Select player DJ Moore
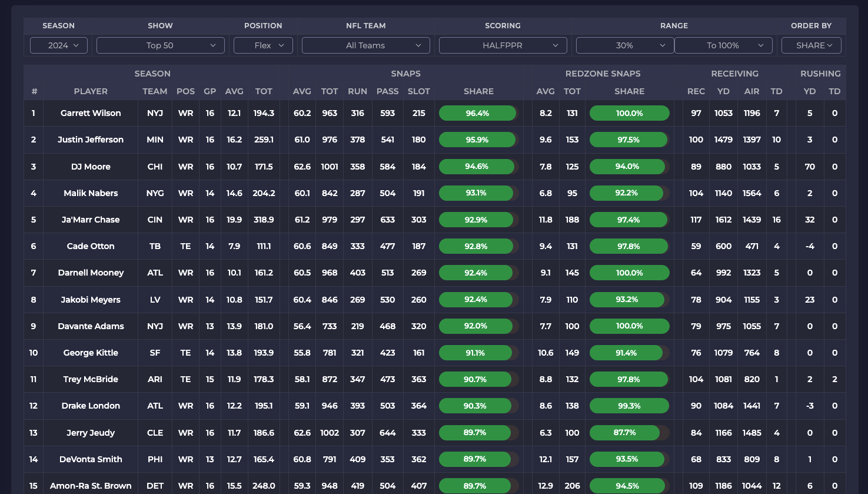 click(x=91, y=167)
